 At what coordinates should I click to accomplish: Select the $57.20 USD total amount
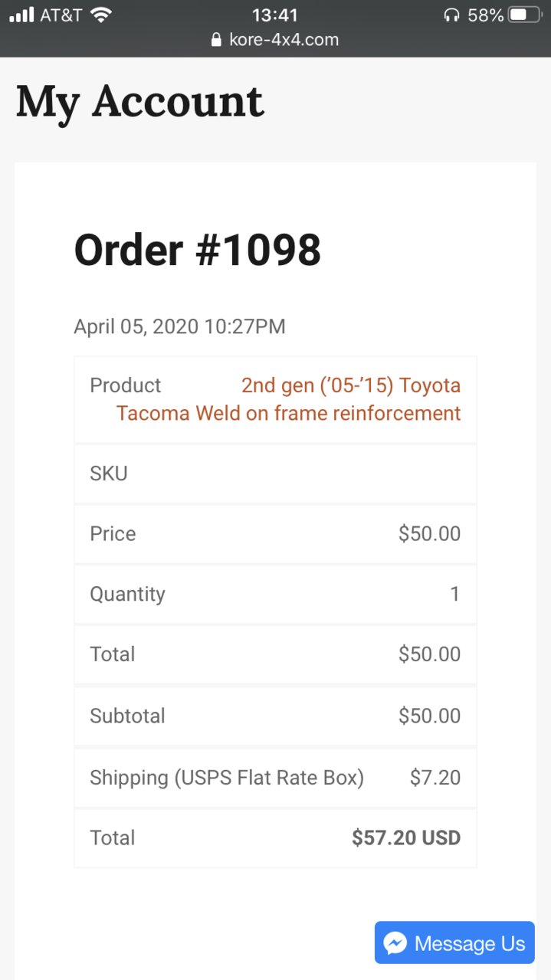coord(406,837)
